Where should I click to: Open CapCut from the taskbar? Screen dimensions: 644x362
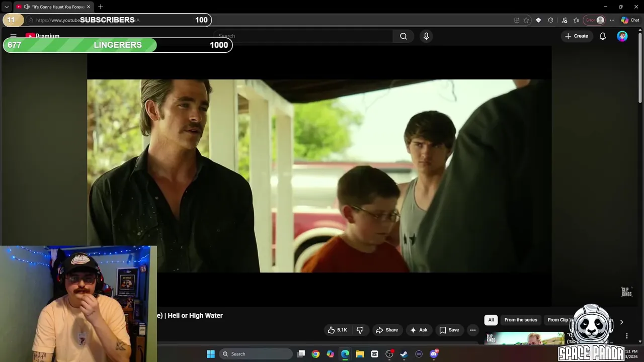(374, 354)
